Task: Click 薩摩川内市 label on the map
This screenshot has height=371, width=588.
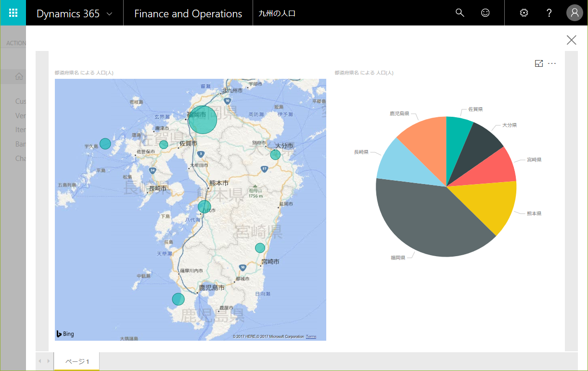Action: [191, 271]
